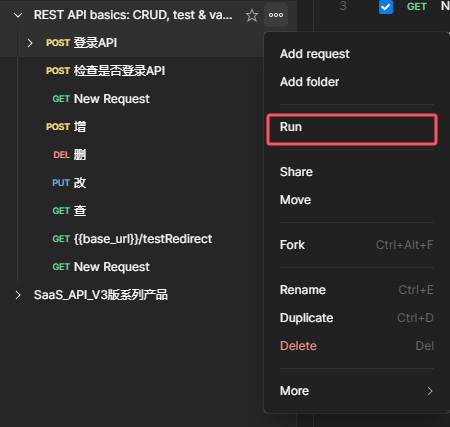Open the DEL 删 request
This screenshot has height=427, width=450.
point(69,155)
